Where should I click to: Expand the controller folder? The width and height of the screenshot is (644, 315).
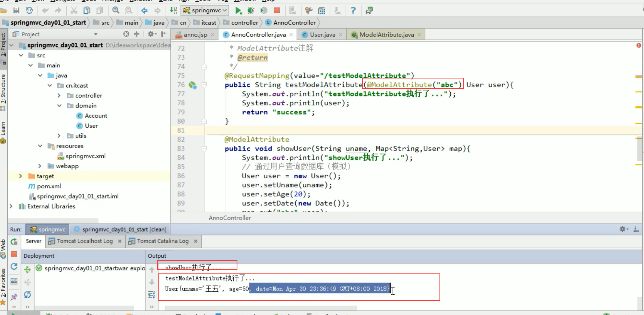(x=59, y=96)
